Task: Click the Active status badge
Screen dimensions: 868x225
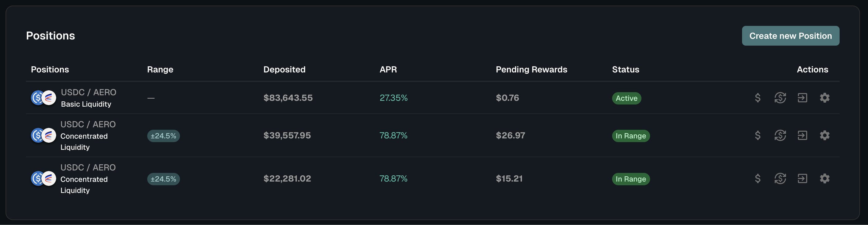Action: coord(626,98)
